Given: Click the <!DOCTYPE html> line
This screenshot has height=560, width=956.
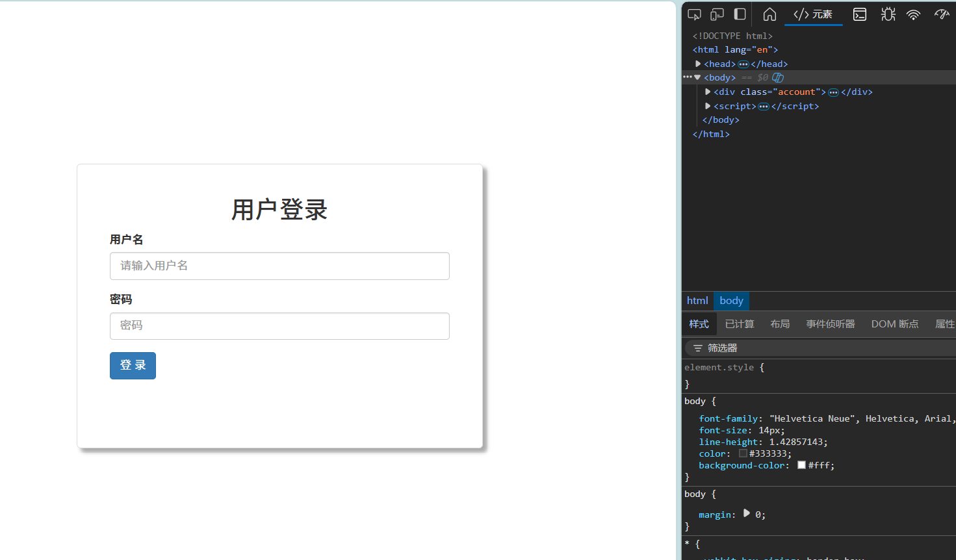Looking at the screenshot, I should pos(732,36).
